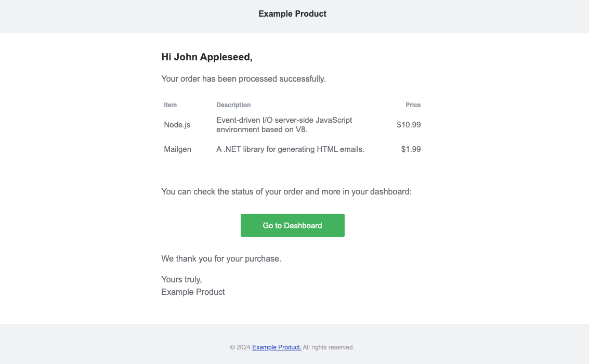This screenshot has height=364, width=589.
Task: Select the Mailgen item name cell
Action: coord(177,149)
